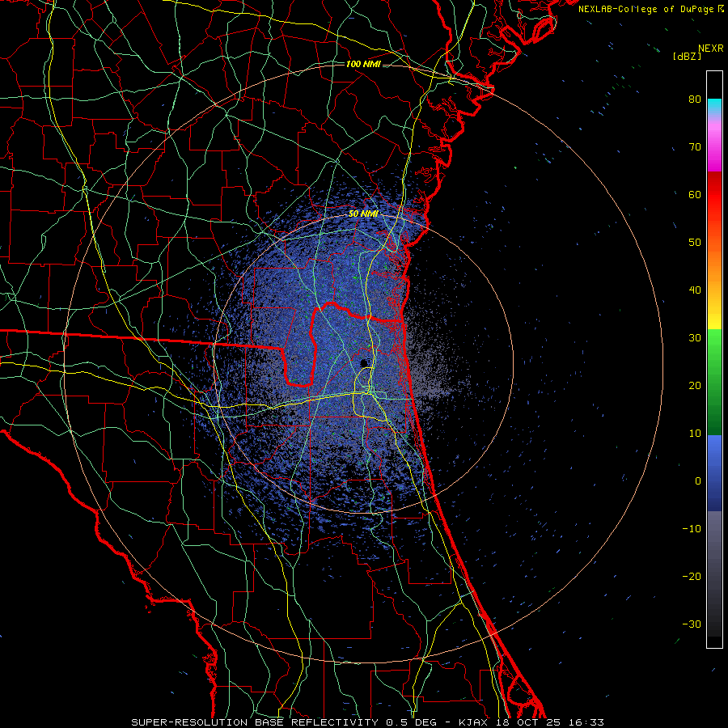The height and width of the screenshot is (728, 728).
Task: Click the black KJAX radar site dot
Action: pos(363,363)
